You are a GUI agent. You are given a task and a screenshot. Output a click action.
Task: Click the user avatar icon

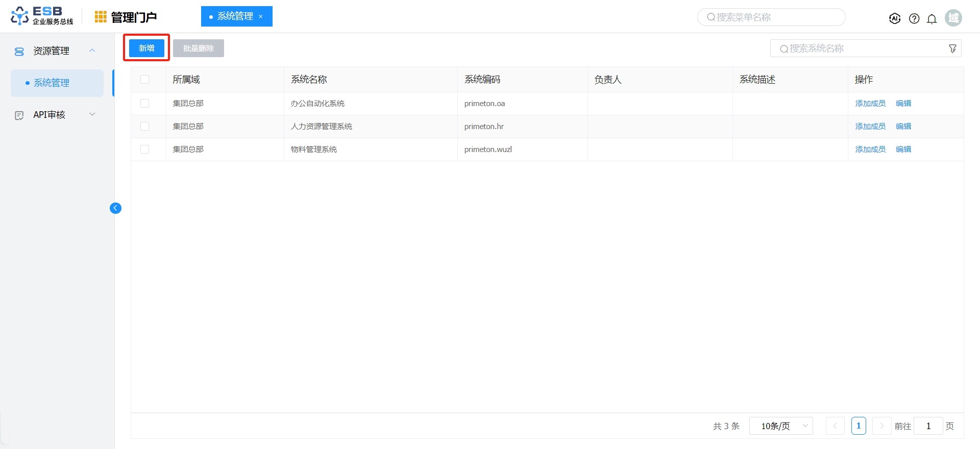click(x=953, y=18)
